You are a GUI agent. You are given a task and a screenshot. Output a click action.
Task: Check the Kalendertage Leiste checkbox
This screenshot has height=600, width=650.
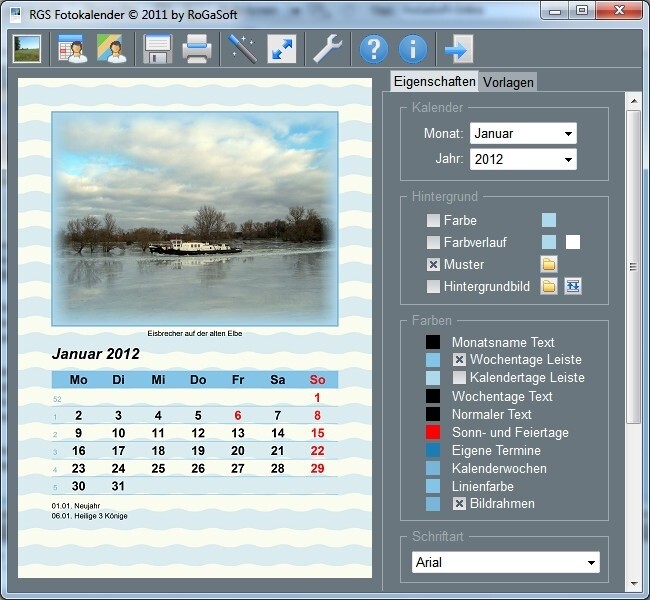point(459,377)
